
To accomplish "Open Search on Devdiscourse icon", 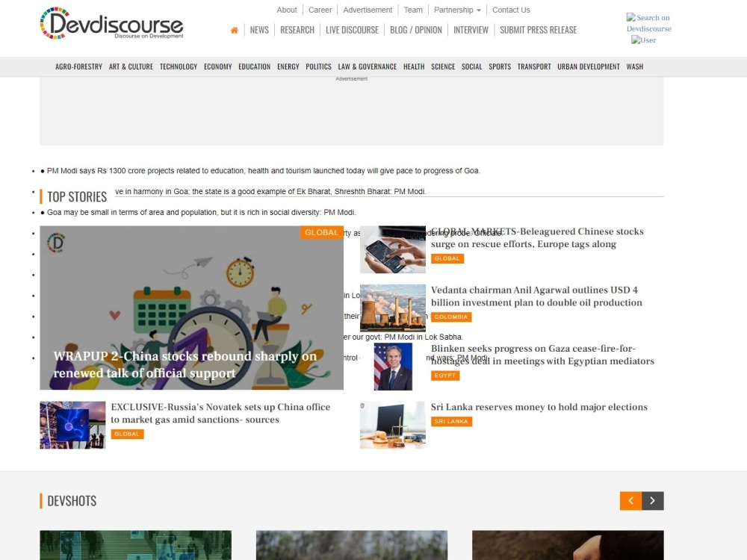I will pos(648,23).
